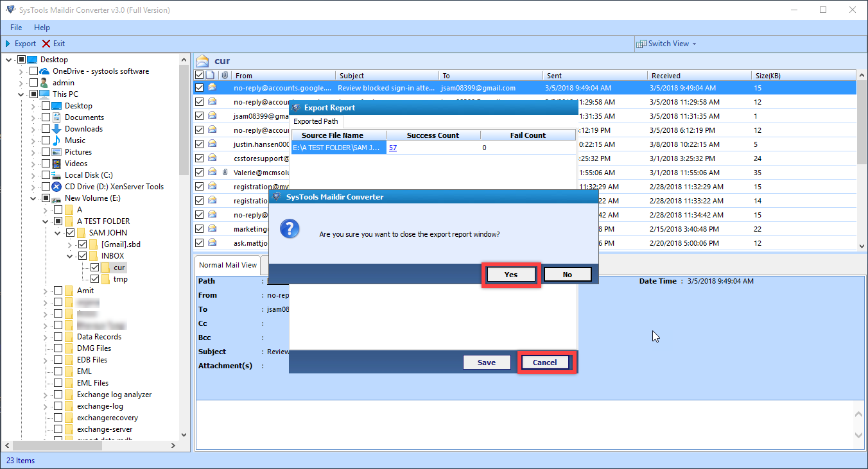The height and width of the screenshot is (469, 868).
Task: Click the Music note icon
Action: click(x=56, y=141)
